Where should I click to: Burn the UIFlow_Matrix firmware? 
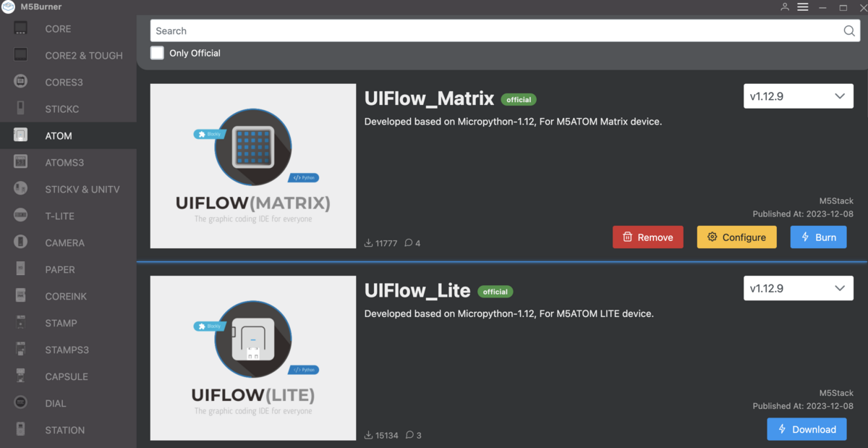(x=818, y=237)
